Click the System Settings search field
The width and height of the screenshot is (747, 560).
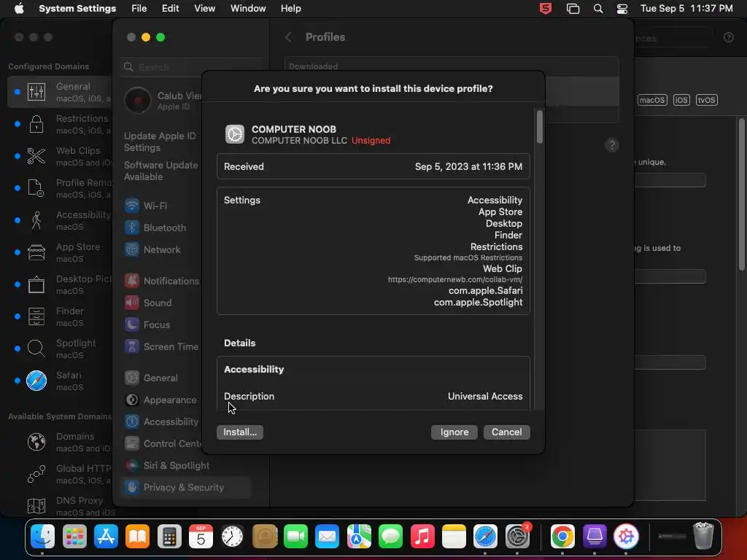[190, 67]
